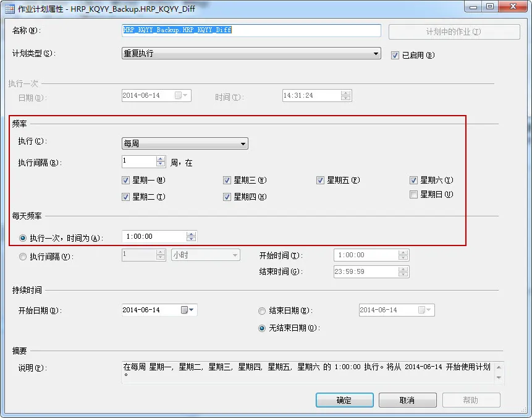Expand the 计划类型 schedule type dropdown
Screen dimensions: 532x418
click(251, 53)
